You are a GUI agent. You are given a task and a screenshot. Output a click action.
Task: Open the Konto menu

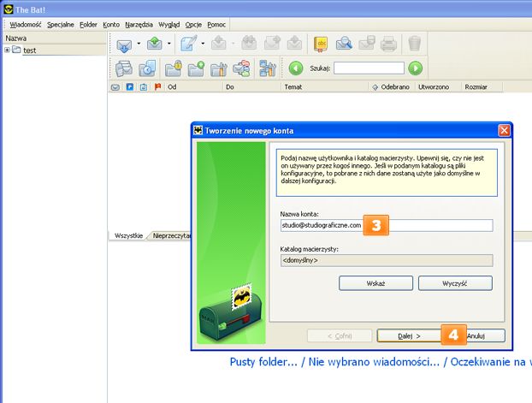coord(111,25)
